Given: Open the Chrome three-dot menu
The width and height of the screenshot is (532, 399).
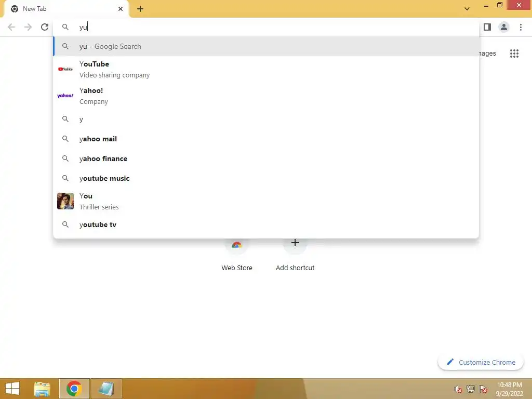Looking at the screenshot, I should point(521,27).
